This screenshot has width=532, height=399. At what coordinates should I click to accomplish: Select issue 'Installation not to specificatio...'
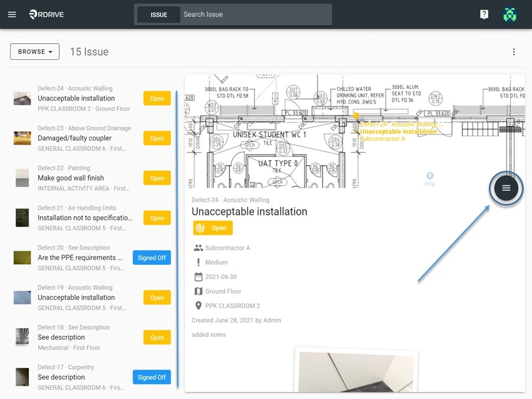point(85,218)
